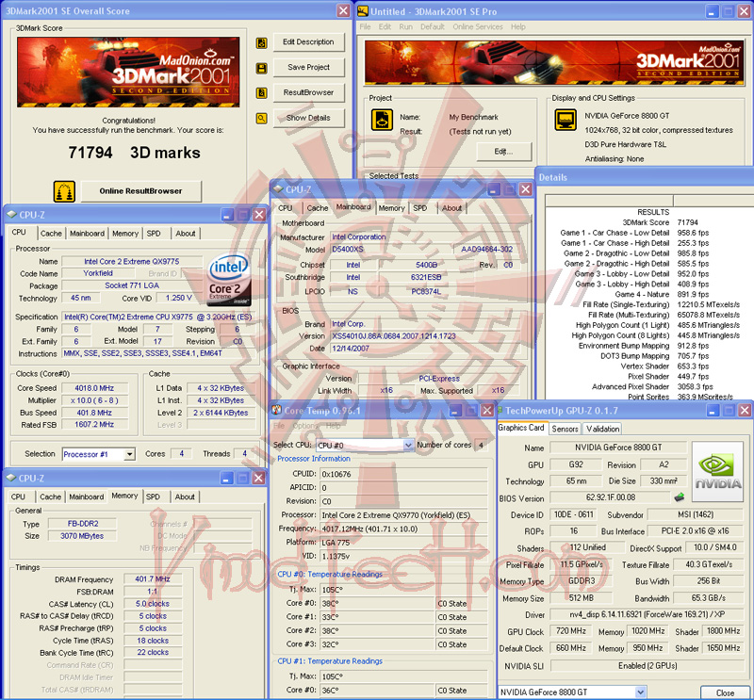Click the Intel Core 2 Extreme logo
The height and width of the screenshot is (700, 754).
[x=229, y=281]
